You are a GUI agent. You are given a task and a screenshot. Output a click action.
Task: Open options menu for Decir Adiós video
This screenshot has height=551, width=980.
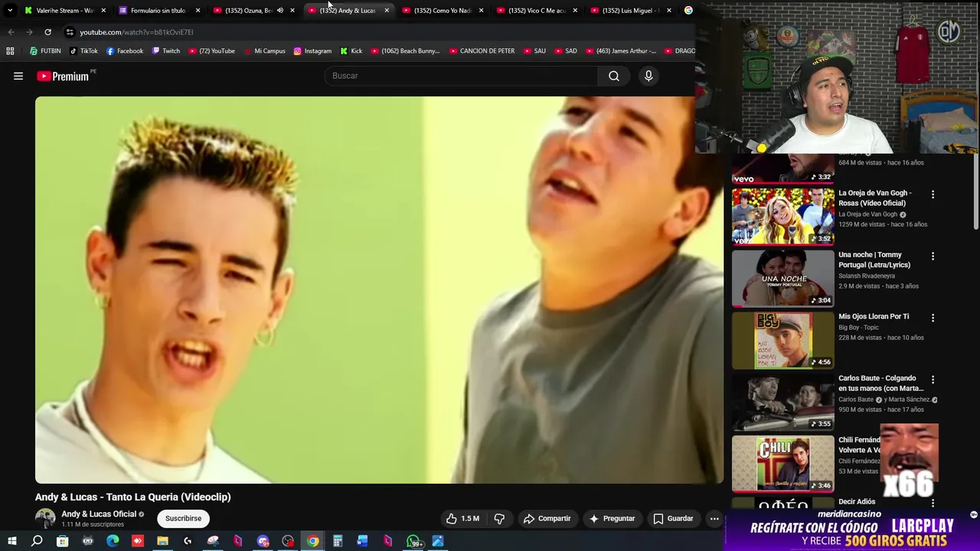pos(933,503)
